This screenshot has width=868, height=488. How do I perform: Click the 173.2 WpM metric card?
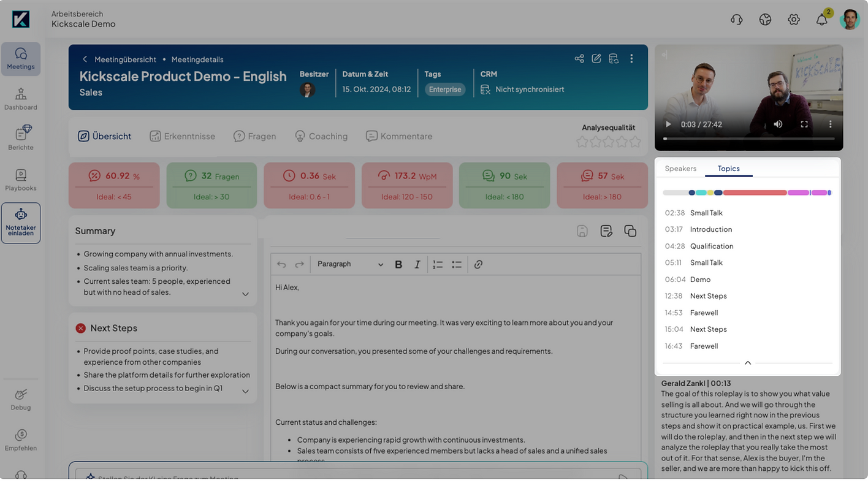click(407, 185)
